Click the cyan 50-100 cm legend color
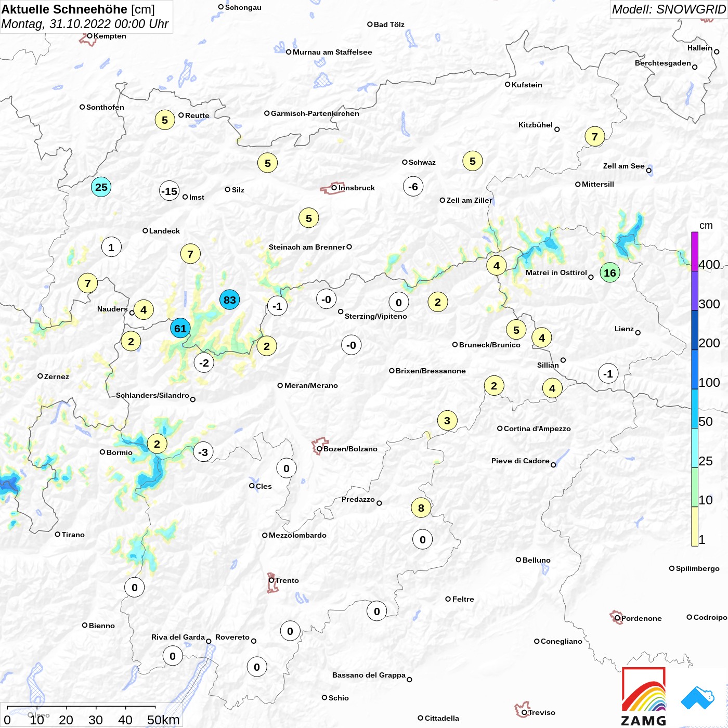728x728 pixels. 695,409
